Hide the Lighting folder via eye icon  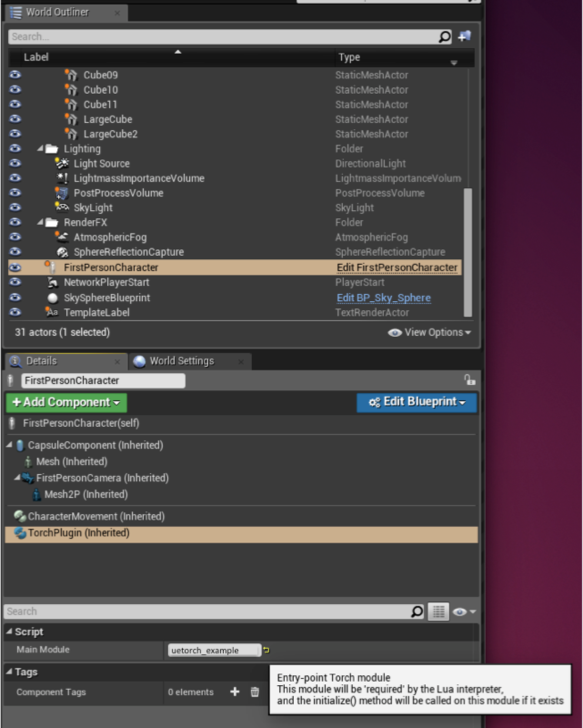[15, 148]
